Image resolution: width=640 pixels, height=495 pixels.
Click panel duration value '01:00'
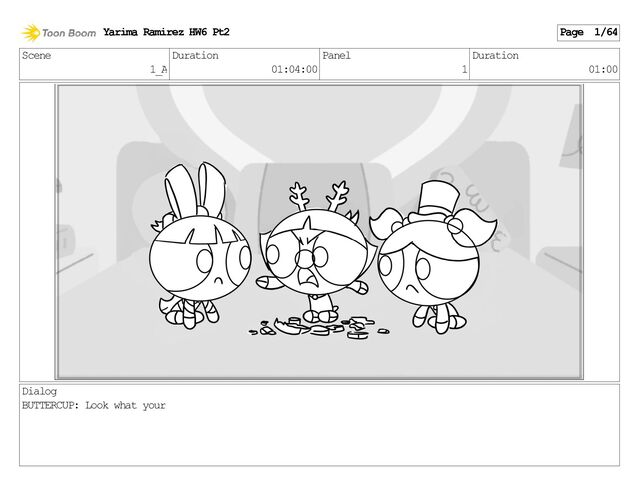point(603,69)
